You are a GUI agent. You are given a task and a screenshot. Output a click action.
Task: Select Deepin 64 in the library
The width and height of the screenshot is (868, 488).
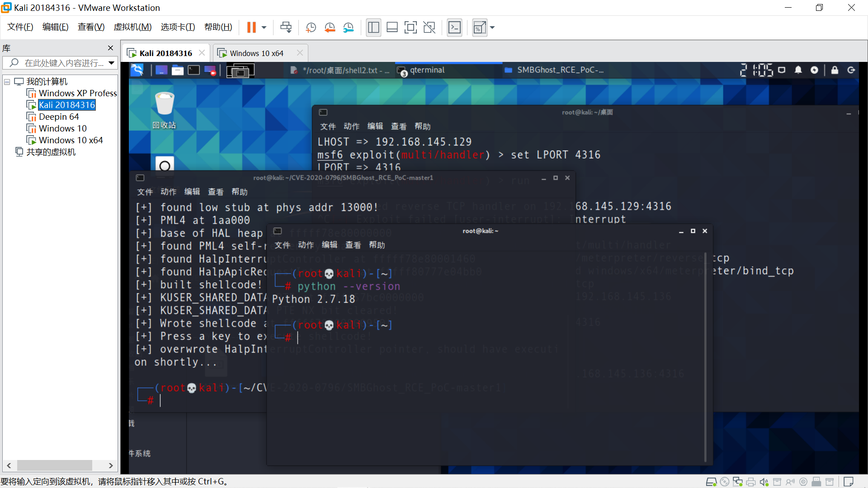59,117
